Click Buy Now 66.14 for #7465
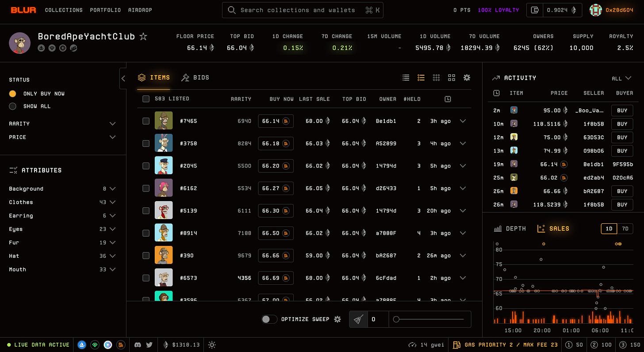Viewport: 644px width, 352px height. point(276,121)
